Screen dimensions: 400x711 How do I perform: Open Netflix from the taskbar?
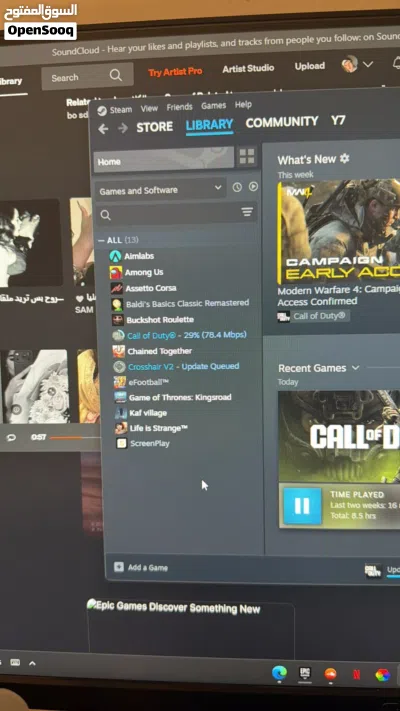click(x=357, y=674)
